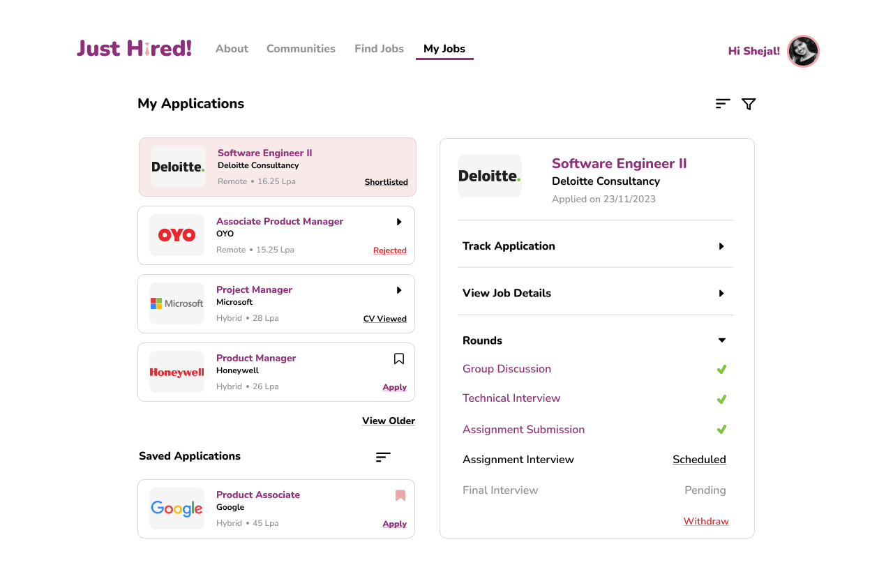Open the Product Associate title at Google
893x588 pixels.
(258, 495)
